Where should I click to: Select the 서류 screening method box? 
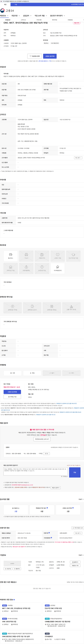[x=13, y=373]
